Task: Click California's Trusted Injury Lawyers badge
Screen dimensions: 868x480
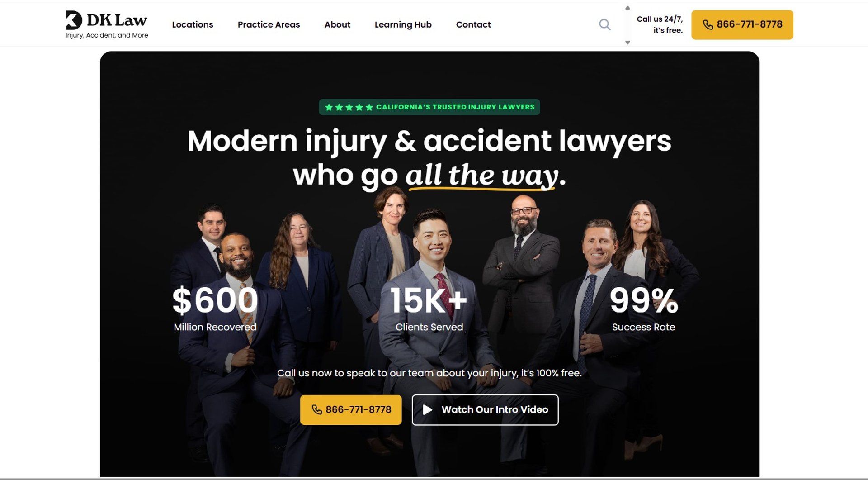Action: coord(429,107)
